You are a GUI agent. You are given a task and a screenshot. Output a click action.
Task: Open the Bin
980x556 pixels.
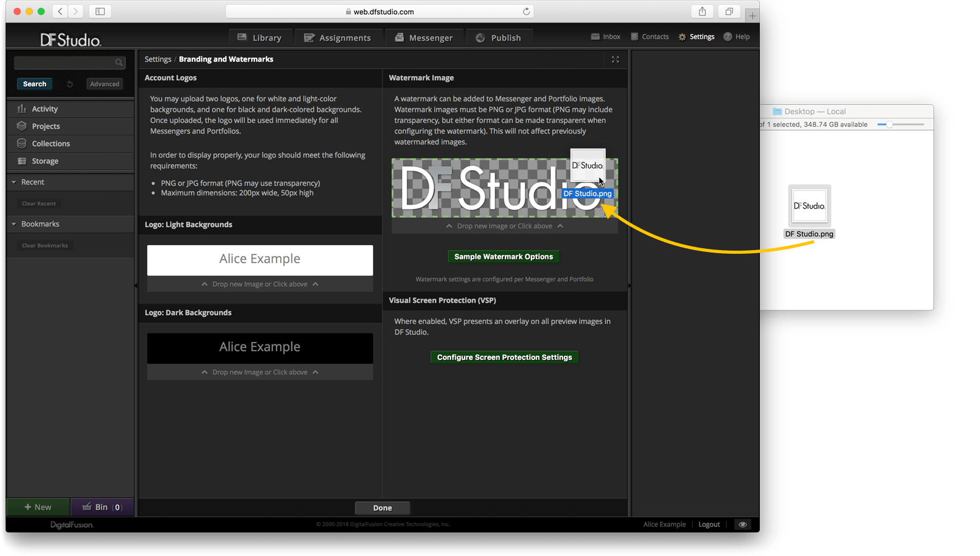click(x=102, y=507)
